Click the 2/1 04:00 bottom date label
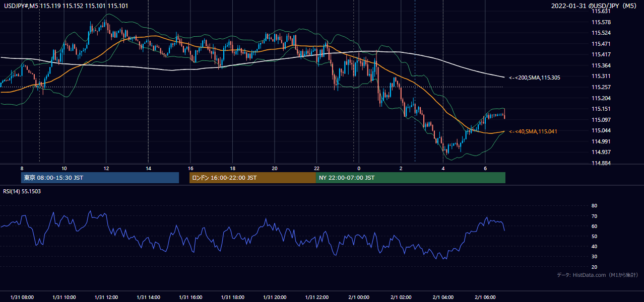This screenshot has height=302, width=644. pos(443,297)
